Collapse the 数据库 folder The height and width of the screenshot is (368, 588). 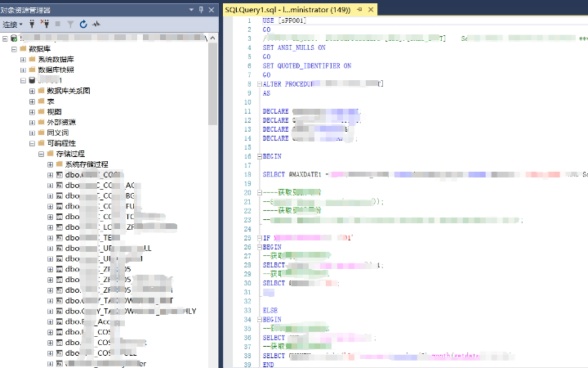pos(14,49)
